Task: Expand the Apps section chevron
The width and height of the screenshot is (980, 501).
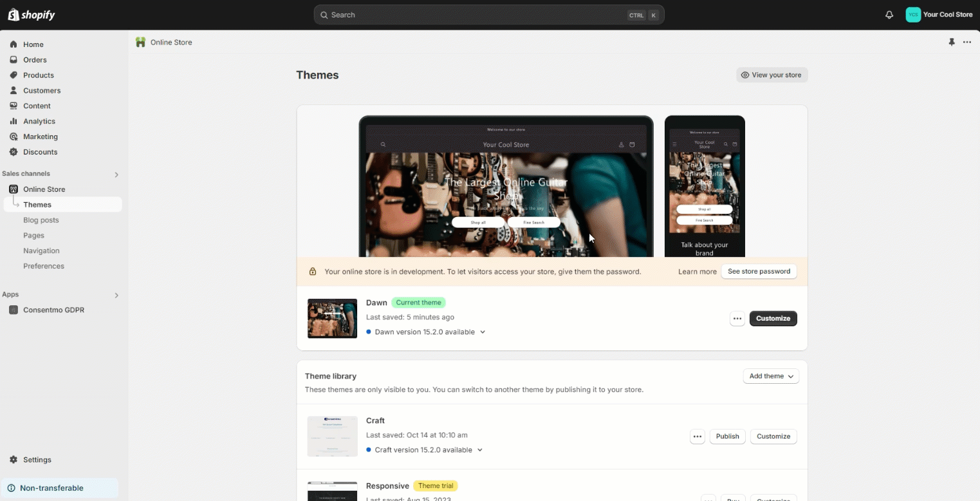Action: [116, 295]
